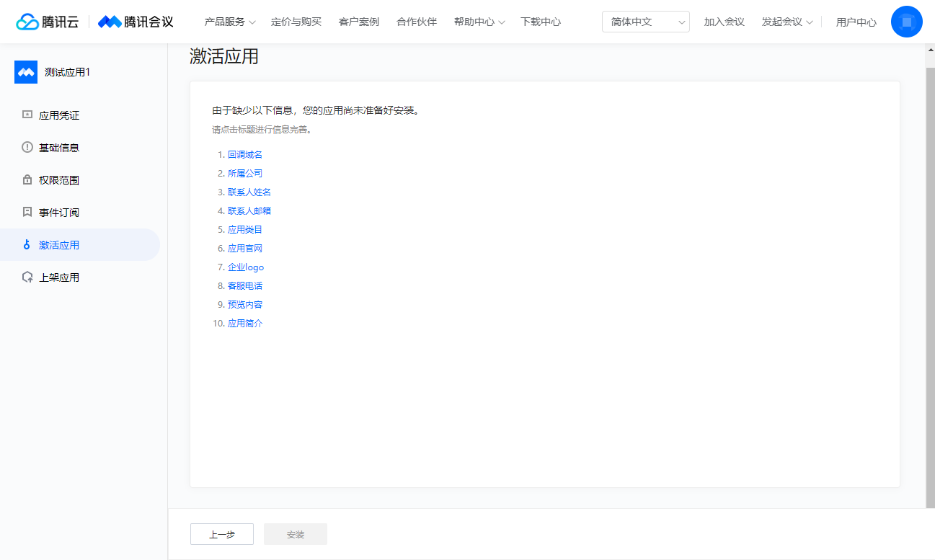Screen dimensions: 935x560
Task: Select 激活应用 in sidebar
Action: (x=80, y=244)
